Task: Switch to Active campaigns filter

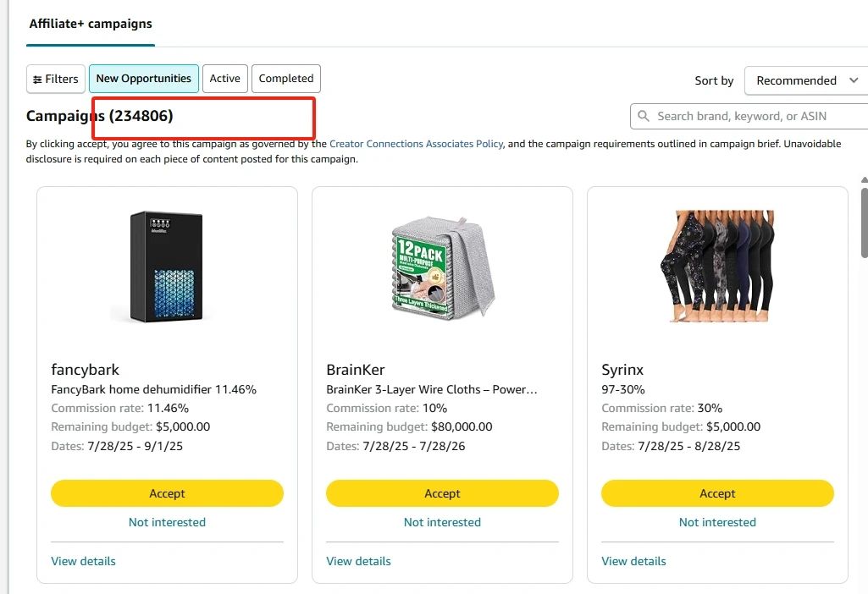Action: coord(224,79)
